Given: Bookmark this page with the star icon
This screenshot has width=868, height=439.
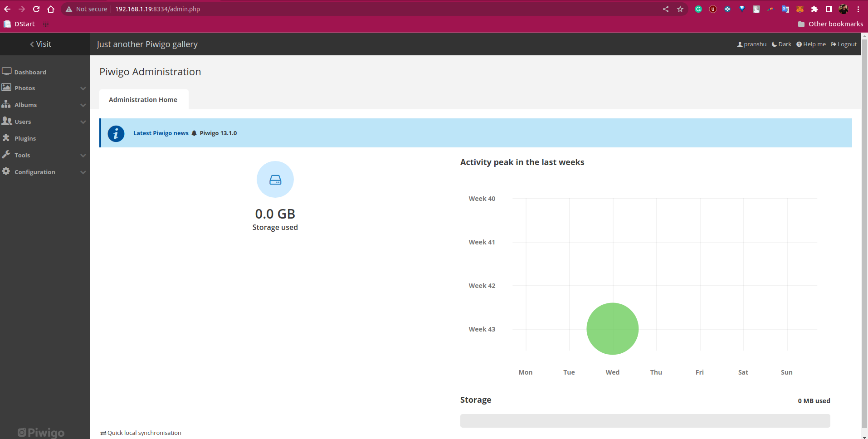Looking at the screenshot, I should tap(680, 9).
